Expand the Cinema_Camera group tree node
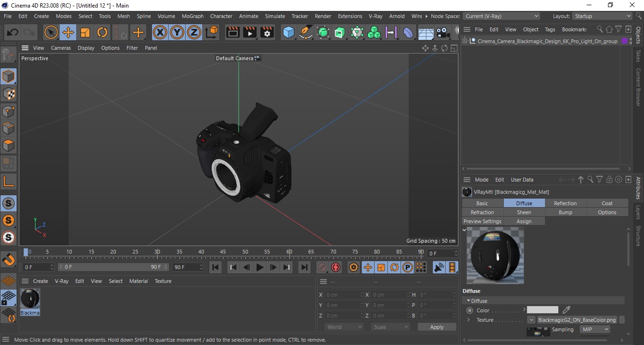This screenshot has width=644, height=345. pyautogui.click(x=465, y=41)
